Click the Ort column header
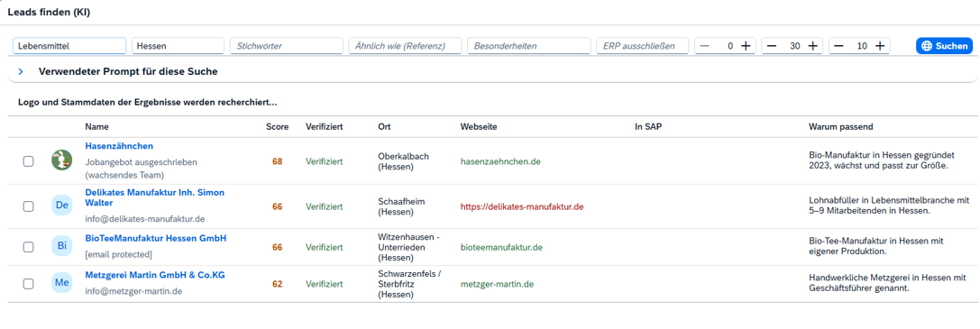This screenshot has height=329, width=980. coord(384,127)
